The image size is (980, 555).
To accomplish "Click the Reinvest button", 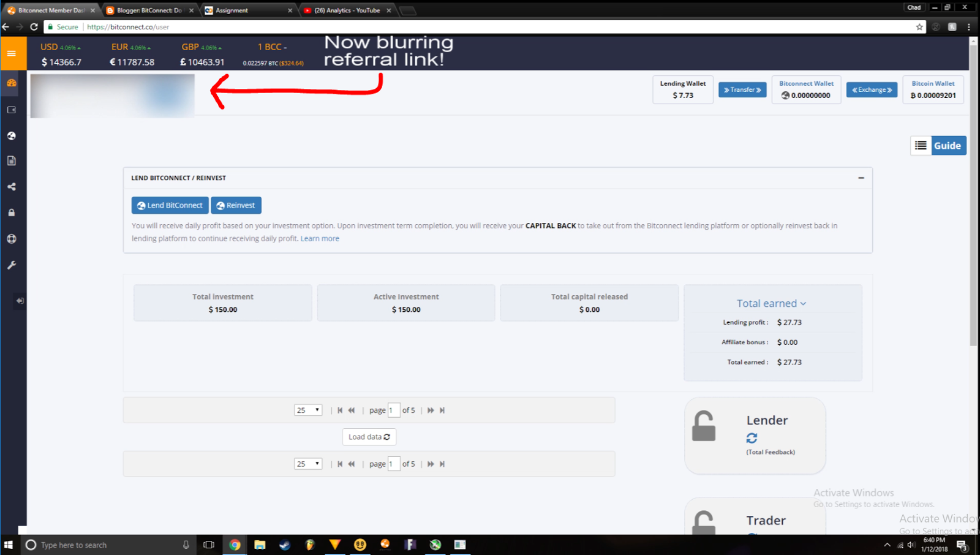I will click(236, 205).
